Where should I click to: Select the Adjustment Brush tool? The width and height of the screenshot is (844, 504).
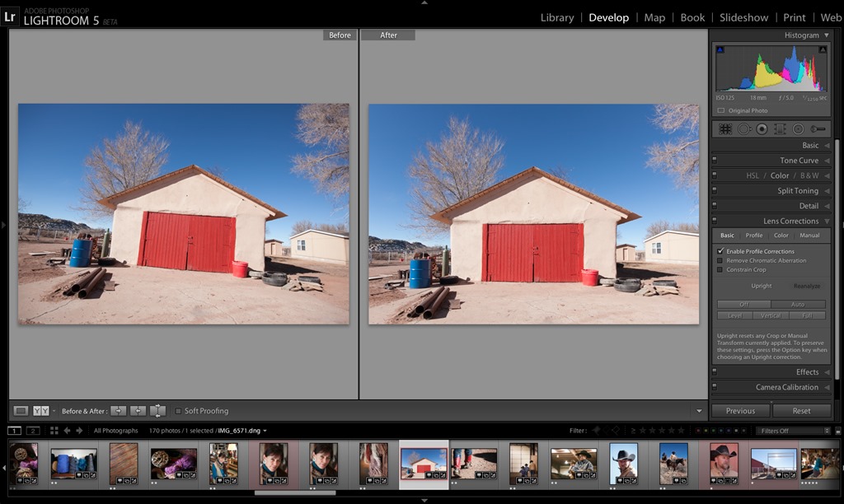pos(818,128)
